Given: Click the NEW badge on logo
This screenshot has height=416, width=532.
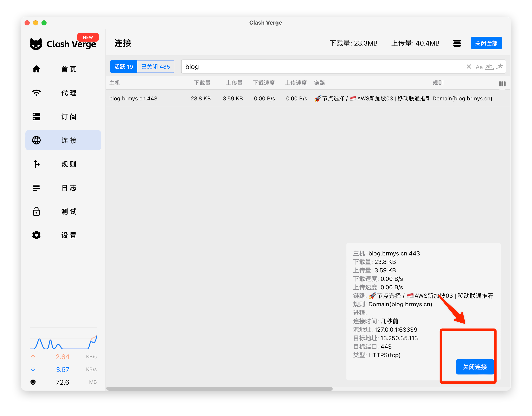Looking at the screenshot, I should tap(88, 37).
